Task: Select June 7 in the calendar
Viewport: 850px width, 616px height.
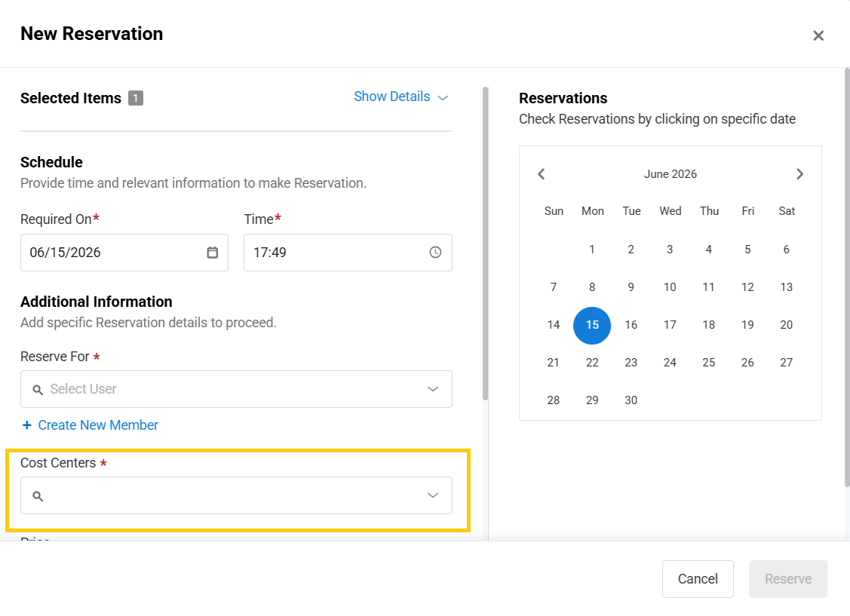Action: [x=554, y=287]
